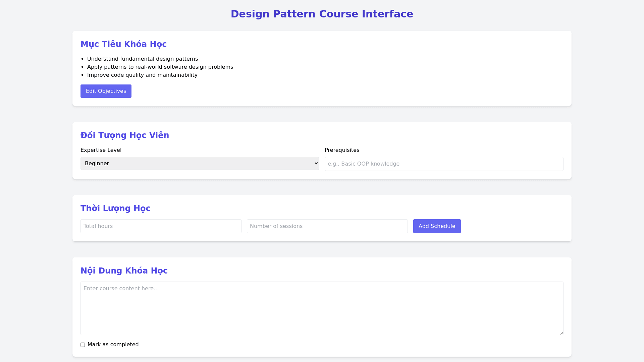The height and width of the screenshot is (362, 644).
Task: Click 'Improve code quality and maintainability' item
Action: point(142,75)
